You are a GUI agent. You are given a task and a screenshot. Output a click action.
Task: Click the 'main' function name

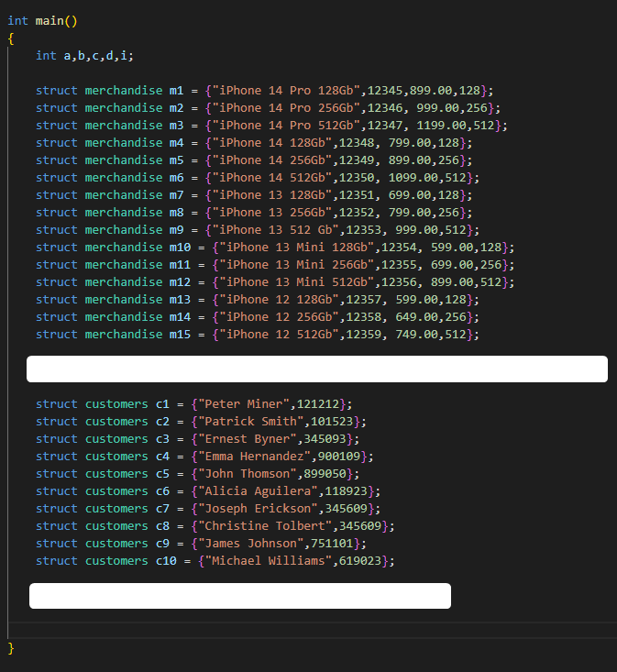50,21
